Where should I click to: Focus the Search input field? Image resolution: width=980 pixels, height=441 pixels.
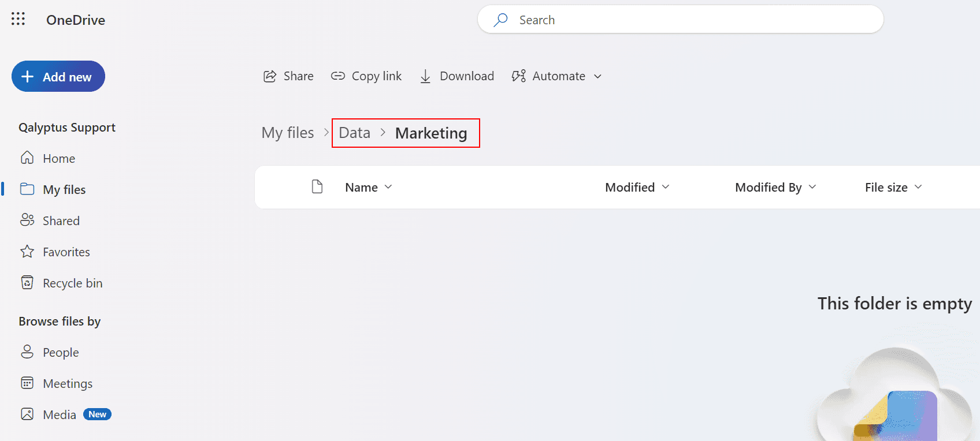point(680,20)
